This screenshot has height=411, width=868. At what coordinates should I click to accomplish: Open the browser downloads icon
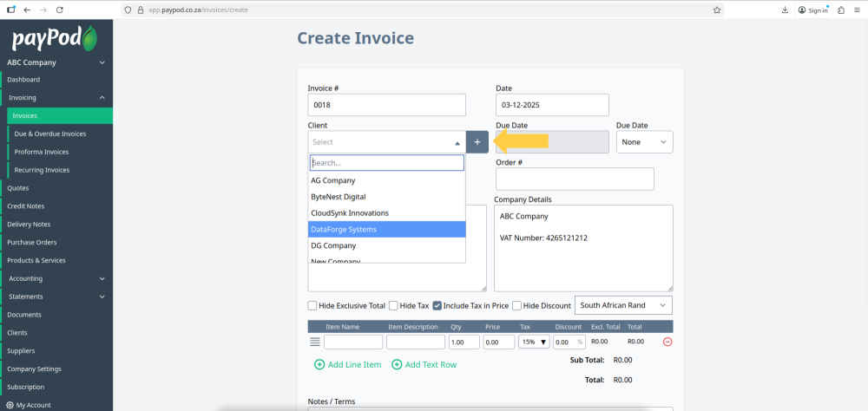(x=785, y=10)
